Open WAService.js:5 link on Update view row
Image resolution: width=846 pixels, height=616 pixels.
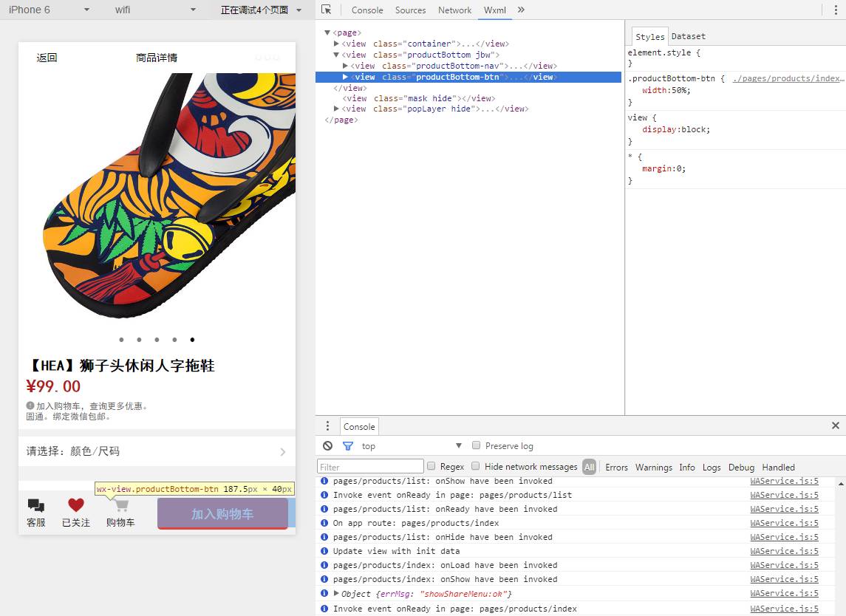tap(784, 551)
